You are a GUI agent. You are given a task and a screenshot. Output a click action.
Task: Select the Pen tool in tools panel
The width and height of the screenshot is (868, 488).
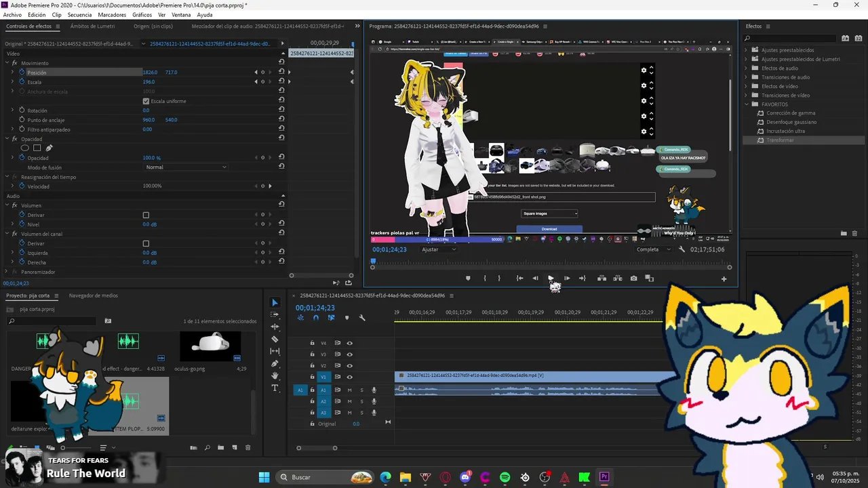tap(275, 363)
